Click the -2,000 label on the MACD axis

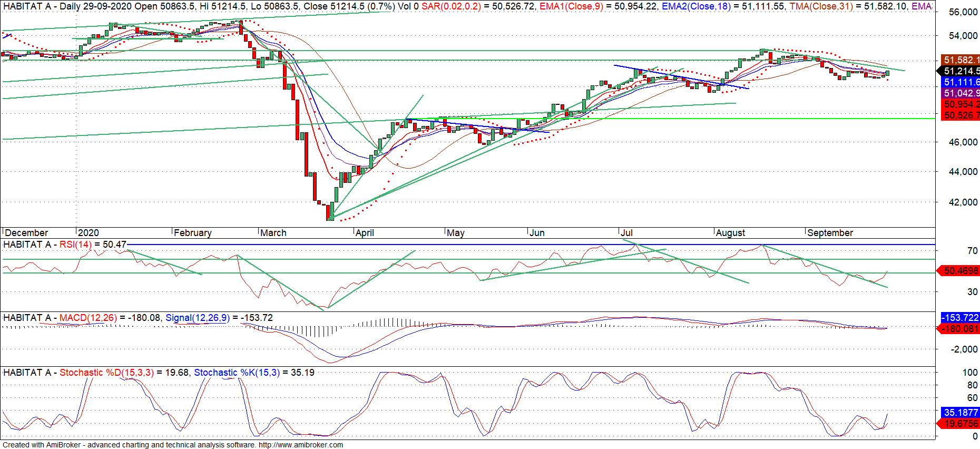click(x=964, y=349)
